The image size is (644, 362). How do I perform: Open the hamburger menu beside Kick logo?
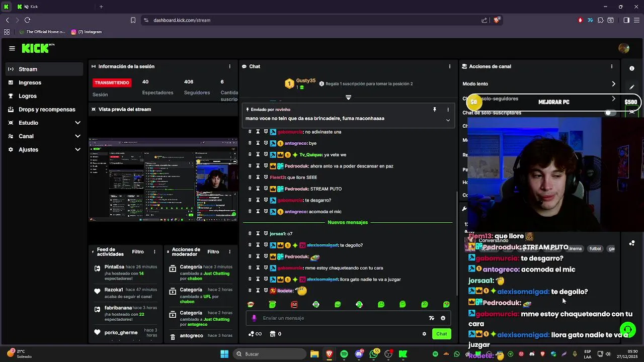[12, 48]
